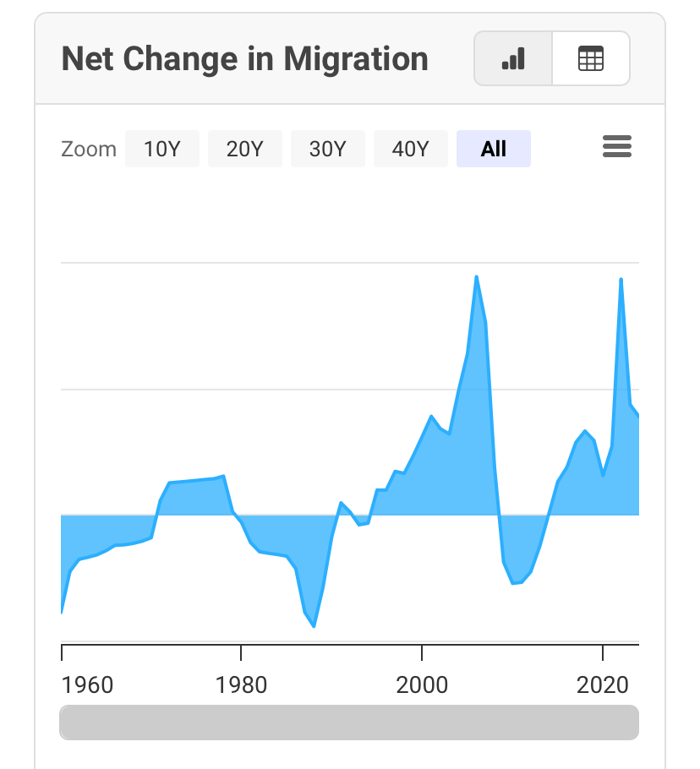Click the 1980 axis label
The height and width of the screenshot is (769, 700).
click(241, 684)
